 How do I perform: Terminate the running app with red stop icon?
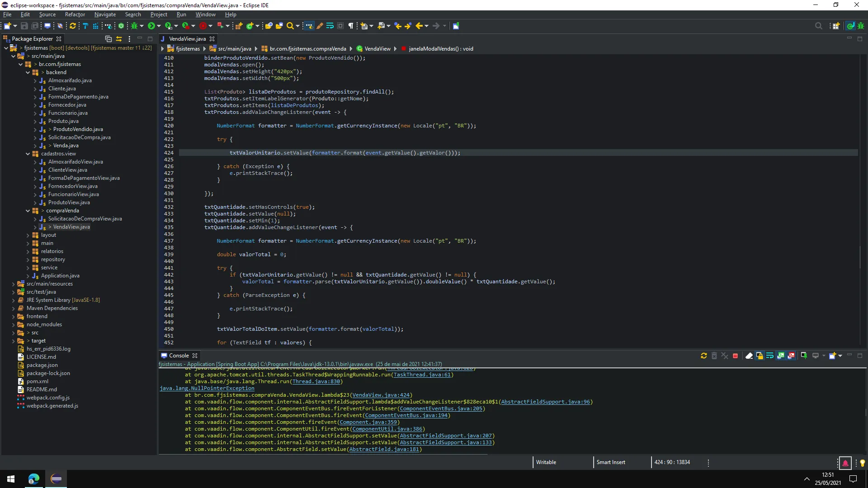click(x=735, y=356)
